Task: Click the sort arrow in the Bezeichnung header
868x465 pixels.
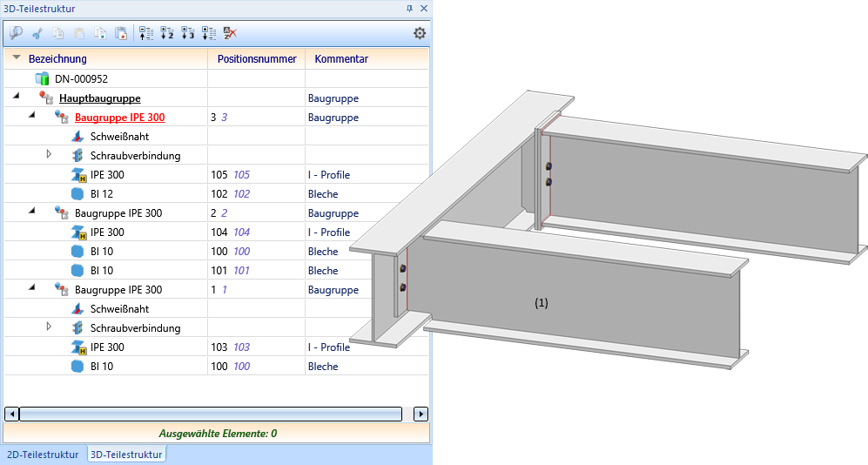Action: (17, 57)
